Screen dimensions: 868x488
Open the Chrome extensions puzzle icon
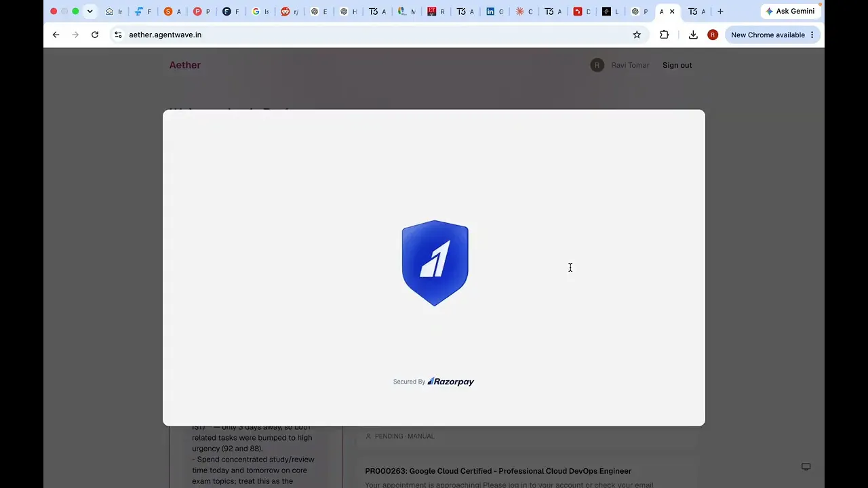(665, 35)
